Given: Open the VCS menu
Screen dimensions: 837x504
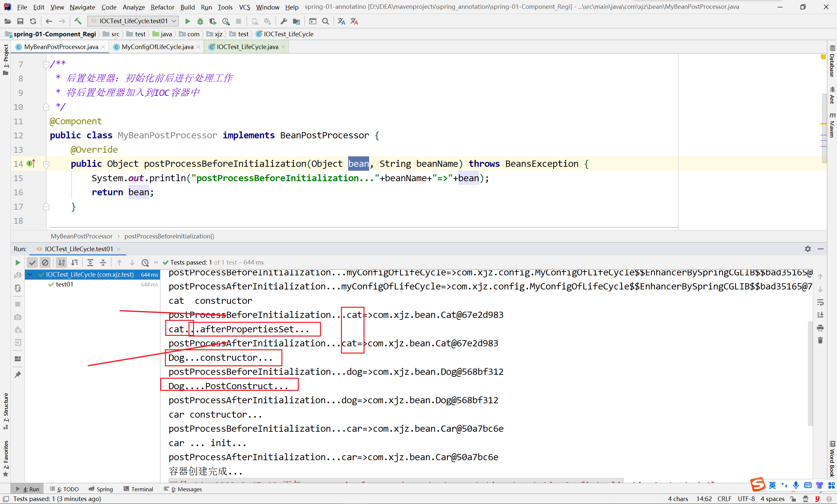Looking at the screenshot, I should click(x=244, y=7).
